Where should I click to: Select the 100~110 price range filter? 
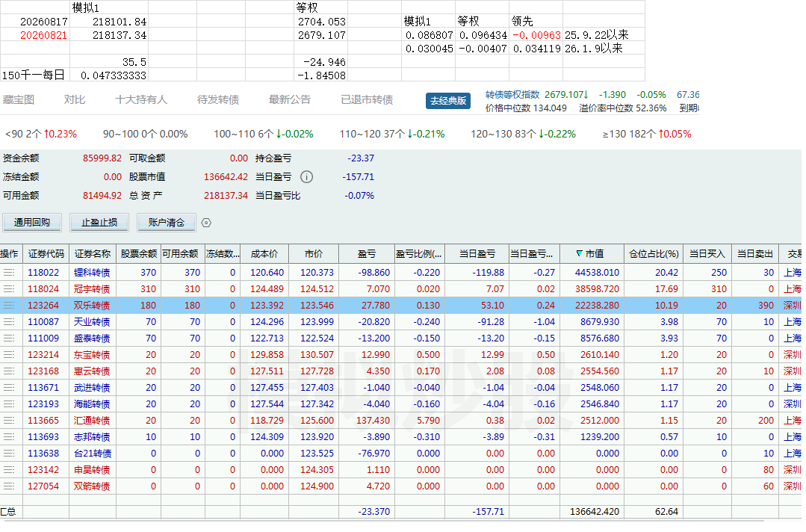coord(263,134)
